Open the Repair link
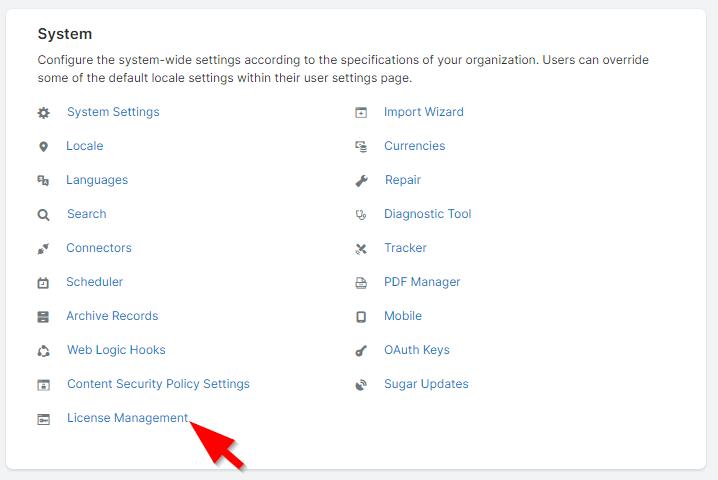The width and height of the screenshot is (718, 480). [x=403, y=180]
